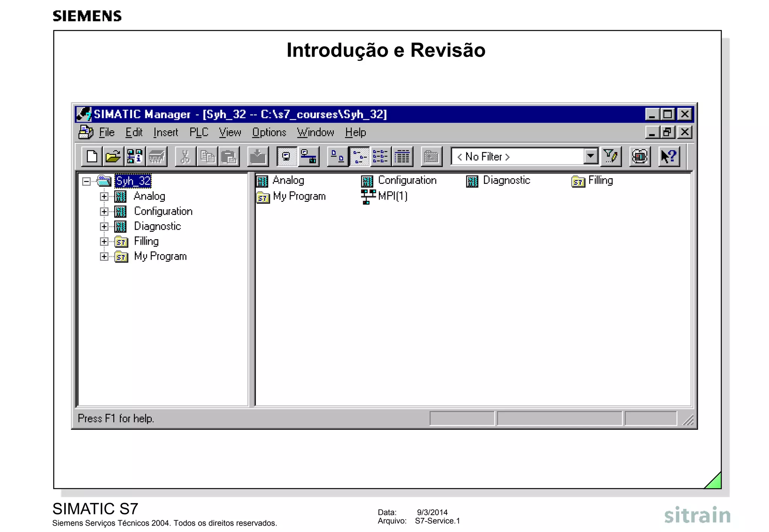769x532 pixels.
Task: Switch to Large Icons view
Action: pyautogui.click(x=337, y=156)
